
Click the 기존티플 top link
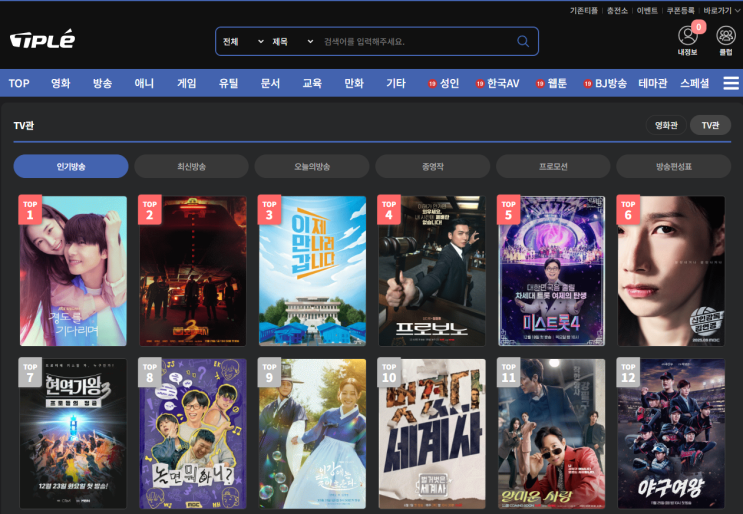tap(584, 10)
